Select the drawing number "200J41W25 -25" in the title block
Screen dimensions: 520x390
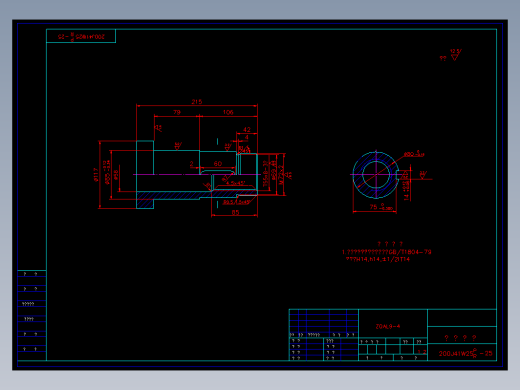click(465, 353)
